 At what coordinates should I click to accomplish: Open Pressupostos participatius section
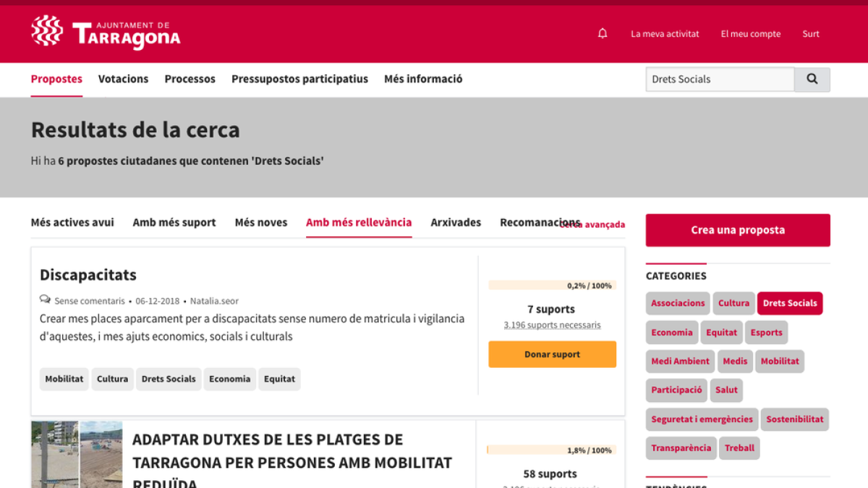299,79
